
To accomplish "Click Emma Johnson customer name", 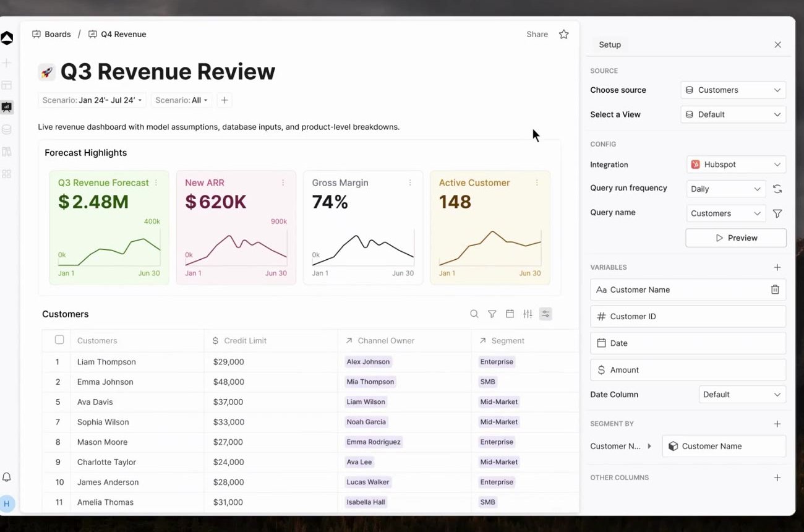I will [105, 382].
